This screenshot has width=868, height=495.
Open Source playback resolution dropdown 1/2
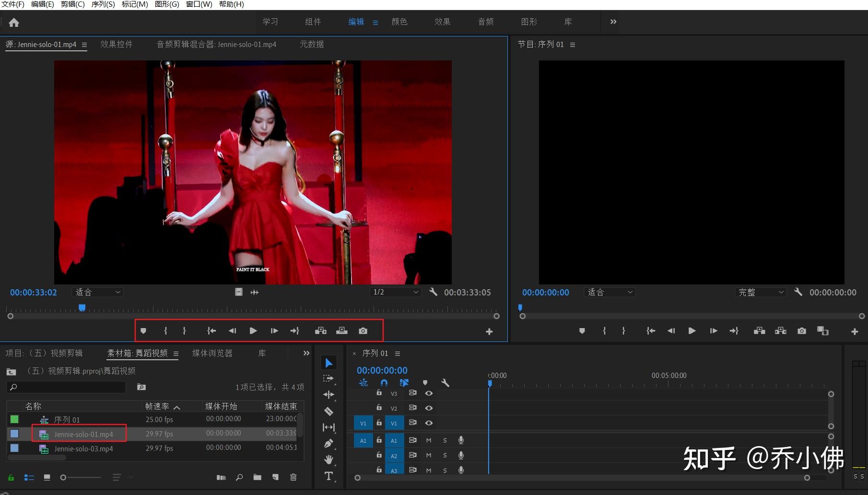pyautogui.click(x=396, y=292)
